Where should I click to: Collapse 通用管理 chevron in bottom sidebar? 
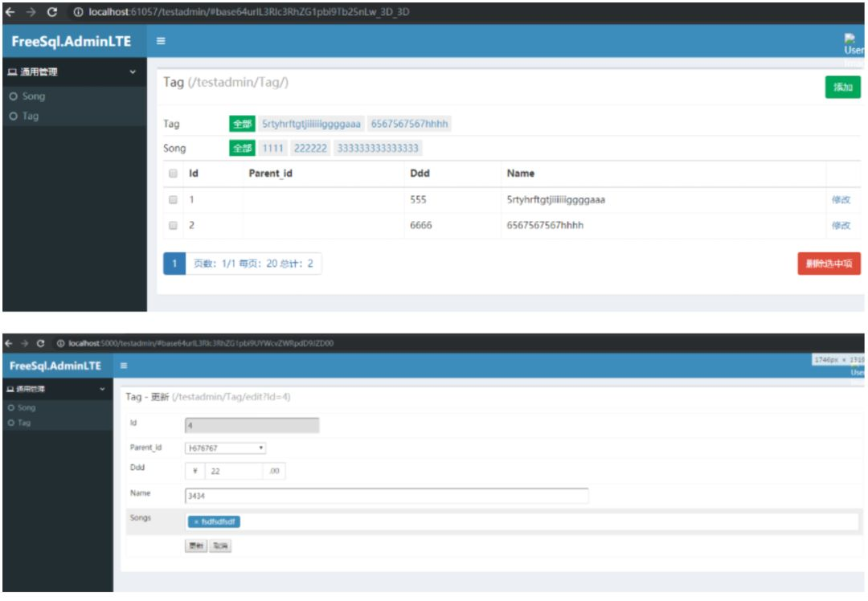tap(102, 389)
